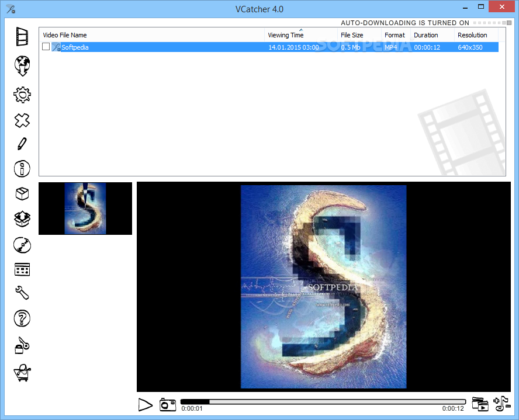Click the wrench tools icon
The image size is (519, 420).
click(22, 293)
